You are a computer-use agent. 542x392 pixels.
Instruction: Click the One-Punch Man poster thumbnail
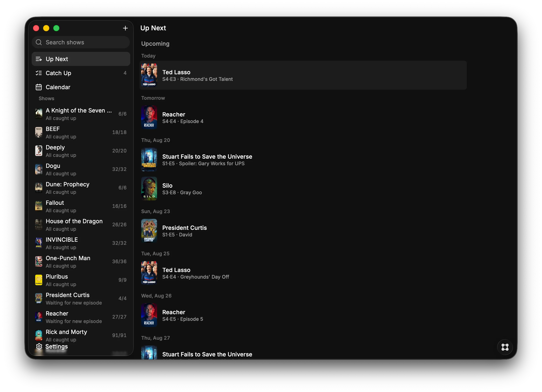tap(39, 262)
